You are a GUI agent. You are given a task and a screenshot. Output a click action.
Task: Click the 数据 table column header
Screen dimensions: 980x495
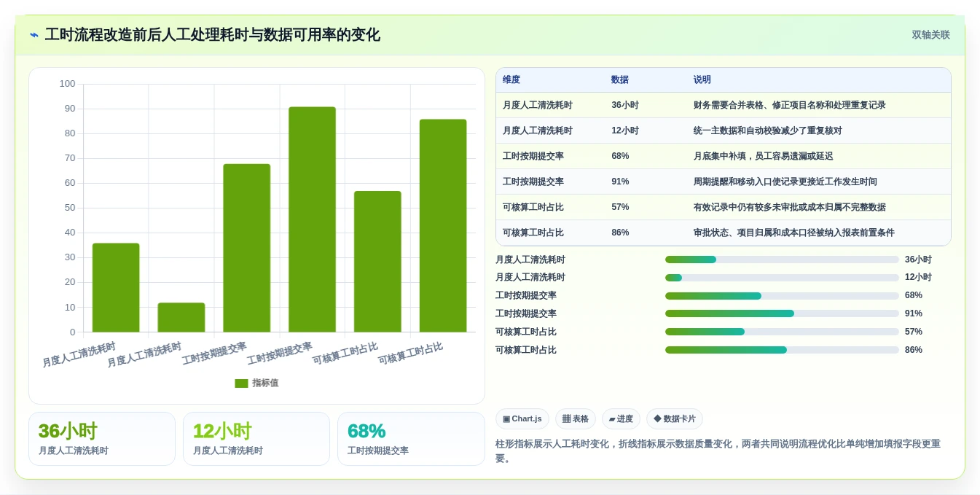click(x=620, y=79)
